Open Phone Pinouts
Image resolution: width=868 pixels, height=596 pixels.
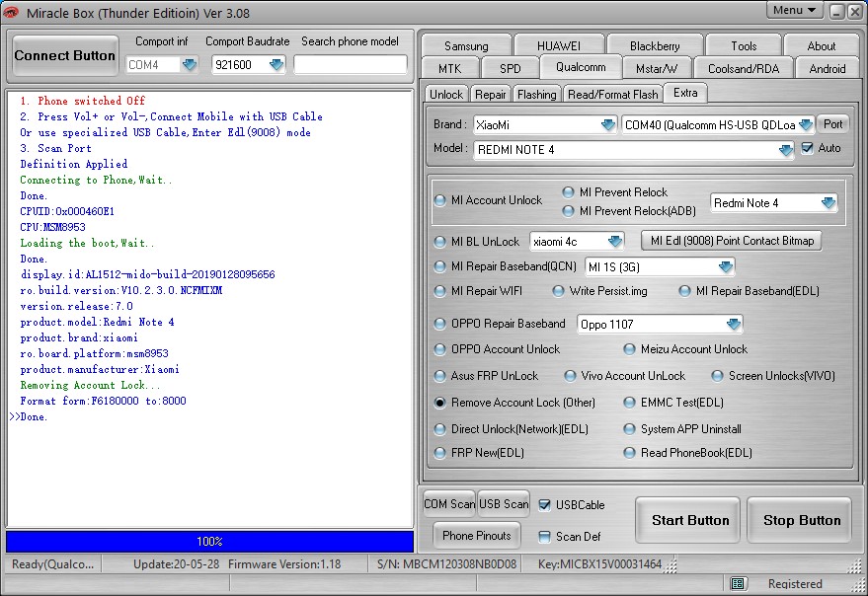coord(477,536)
